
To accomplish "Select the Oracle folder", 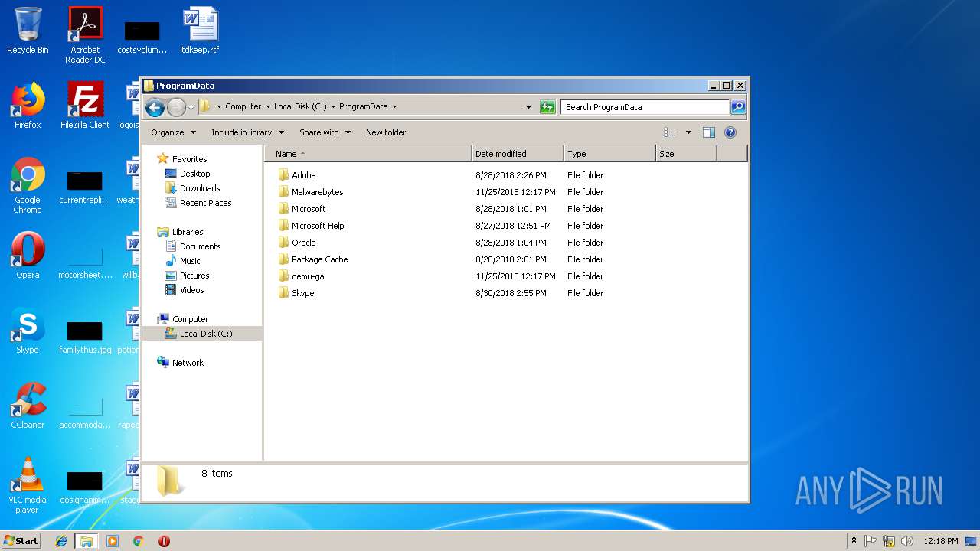I will pyautogui.click(x=303, y=243).
